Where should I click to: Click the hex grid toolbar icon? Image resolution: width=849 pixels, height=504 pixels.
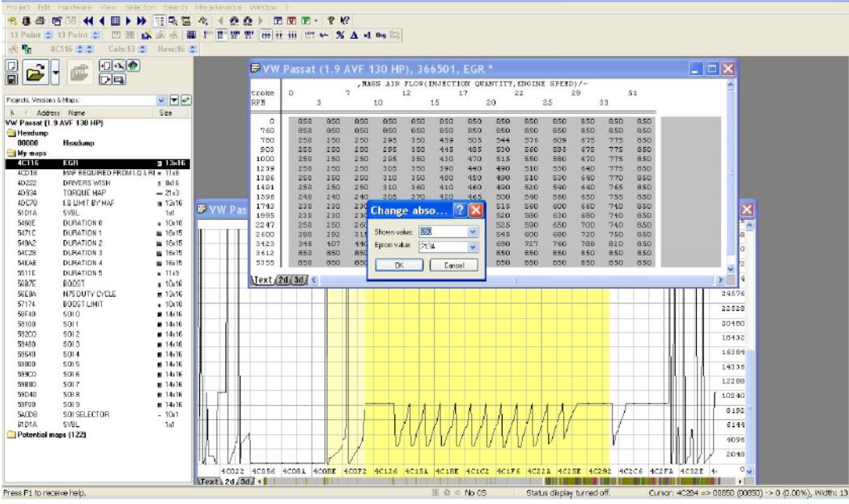[191, 35]
